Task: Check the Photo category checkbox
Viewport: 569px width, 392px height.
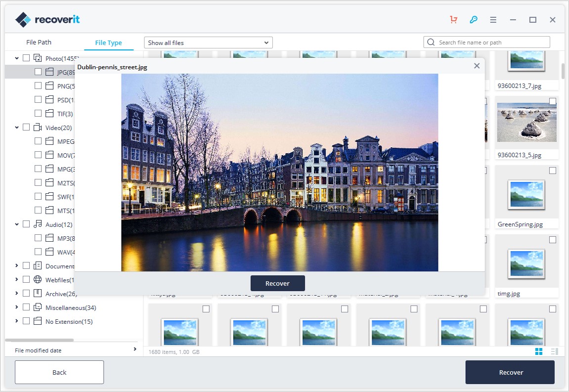Action: point(26,58)
